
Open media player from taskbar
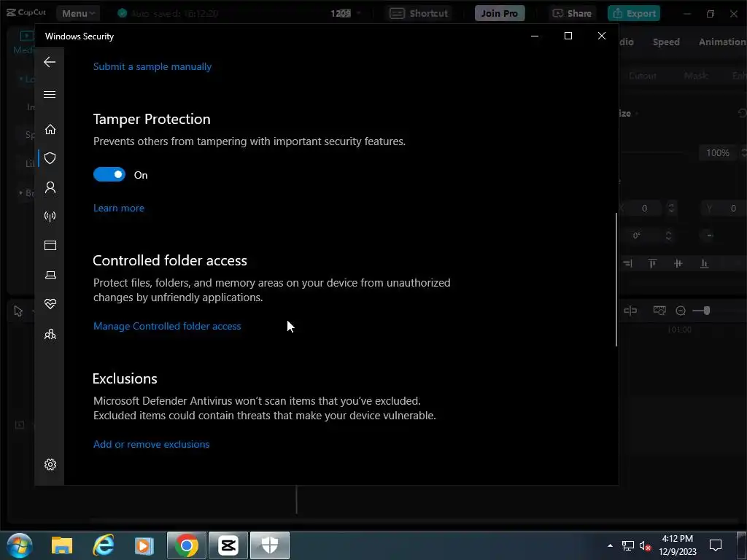click(x=144, y=545)
